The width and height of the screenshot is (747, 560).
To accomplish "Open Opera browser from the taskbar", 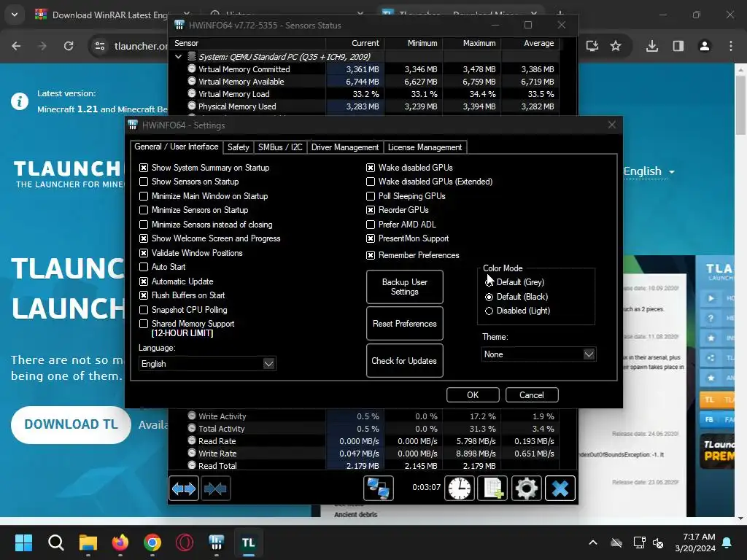I will (185, 542).
